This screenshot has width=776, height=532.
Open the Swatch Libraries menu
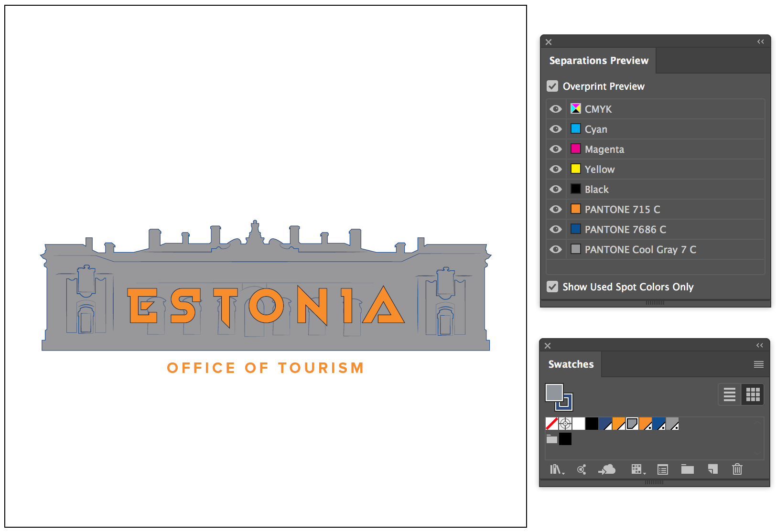click(x=557, y=469)
